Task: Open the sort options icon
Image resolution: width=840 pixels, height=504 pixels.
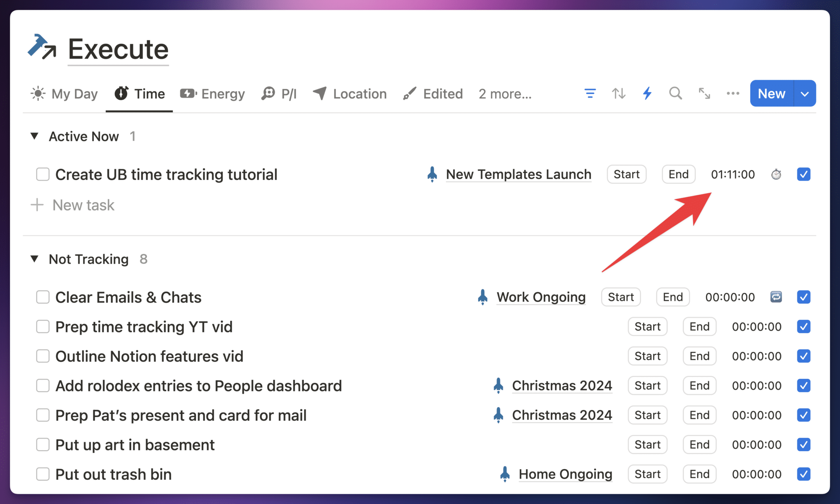Action: tap(618, 94)
